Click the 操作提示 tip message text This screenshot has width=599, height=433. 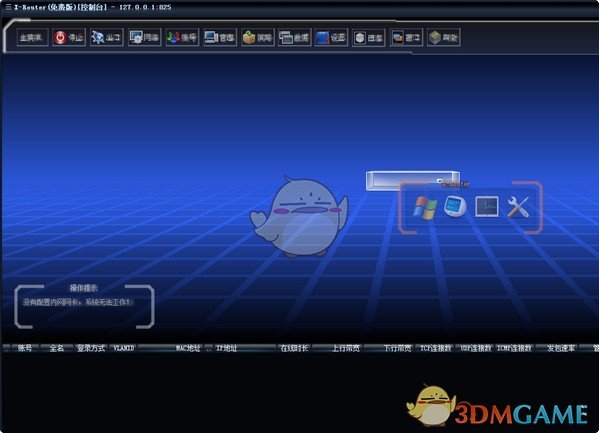(78, 302)
